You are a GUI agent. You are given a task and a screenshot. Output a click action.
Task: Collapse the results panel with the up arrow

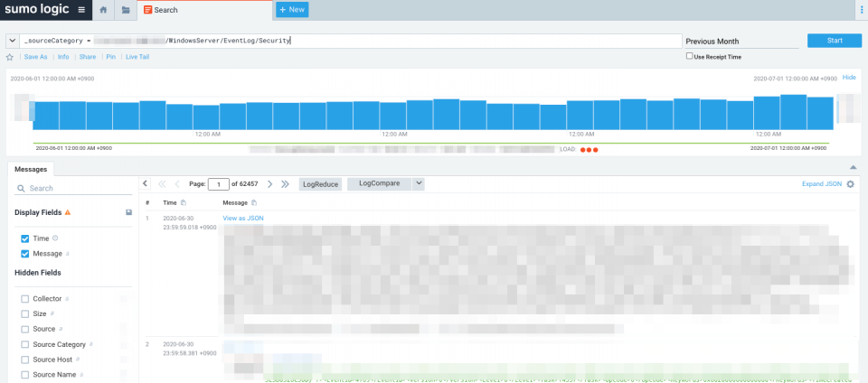coord(853,167)
